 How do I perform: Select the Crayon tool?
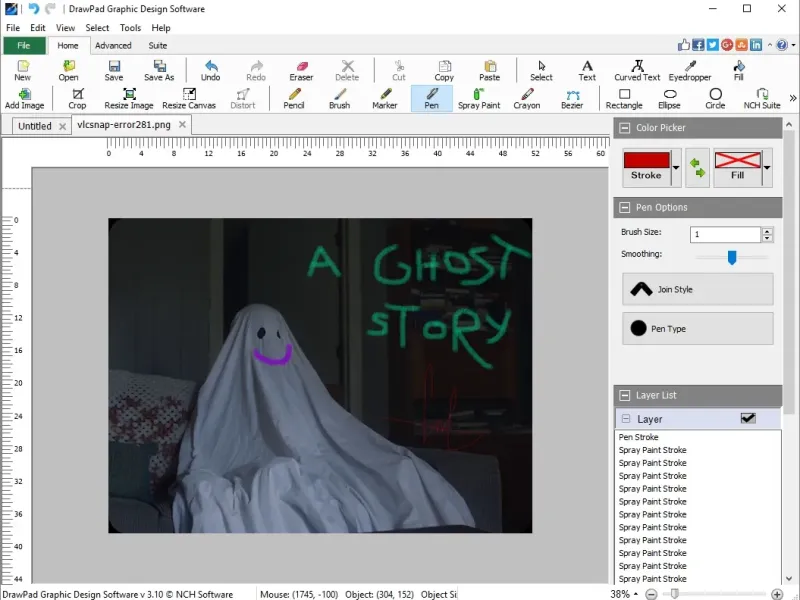click(527, 98)
